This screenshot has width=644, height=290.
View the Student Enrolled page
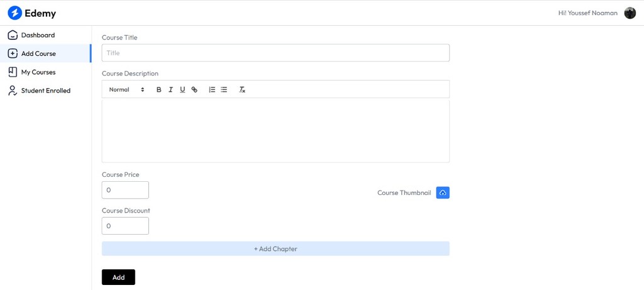45,91
